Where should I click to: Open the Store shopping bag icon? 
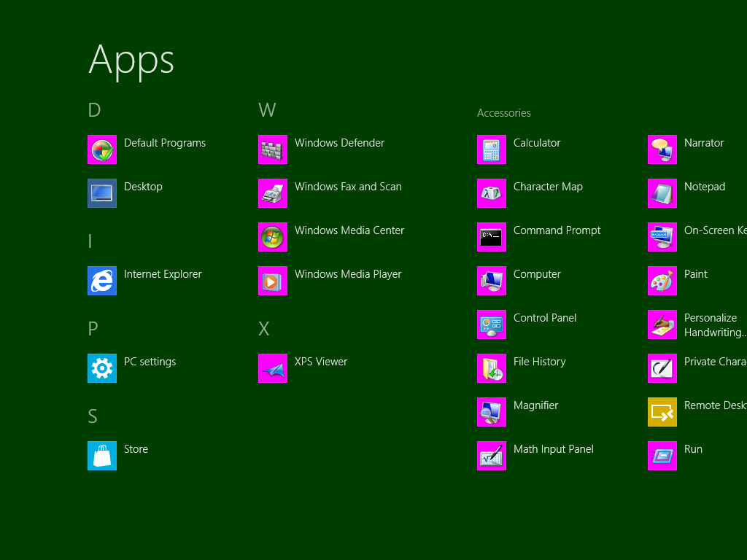pos(102,456)
